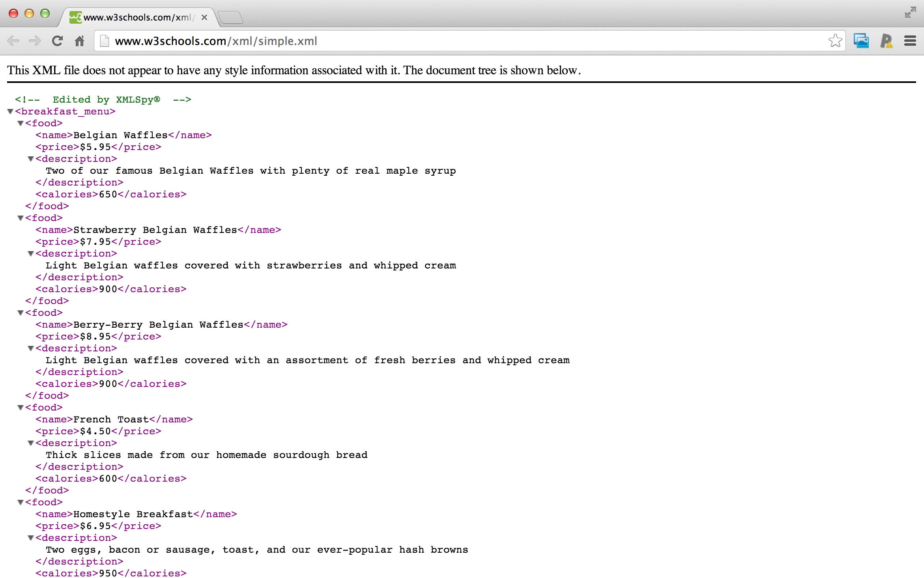Collapse the French Toast description node
The width and height of the screenshot is (924, 578).
(x=31, y=443)
